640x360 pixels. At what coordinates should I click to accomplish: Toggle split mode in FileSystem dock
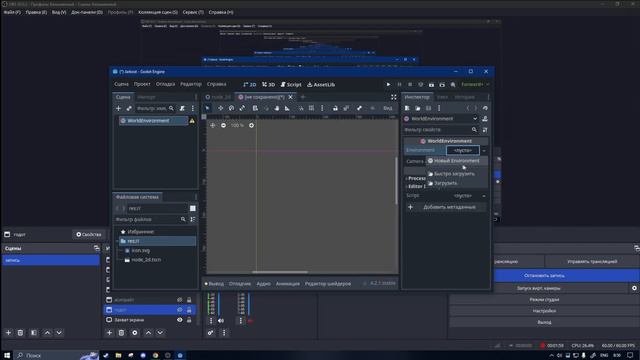click(x=193, y=208)
